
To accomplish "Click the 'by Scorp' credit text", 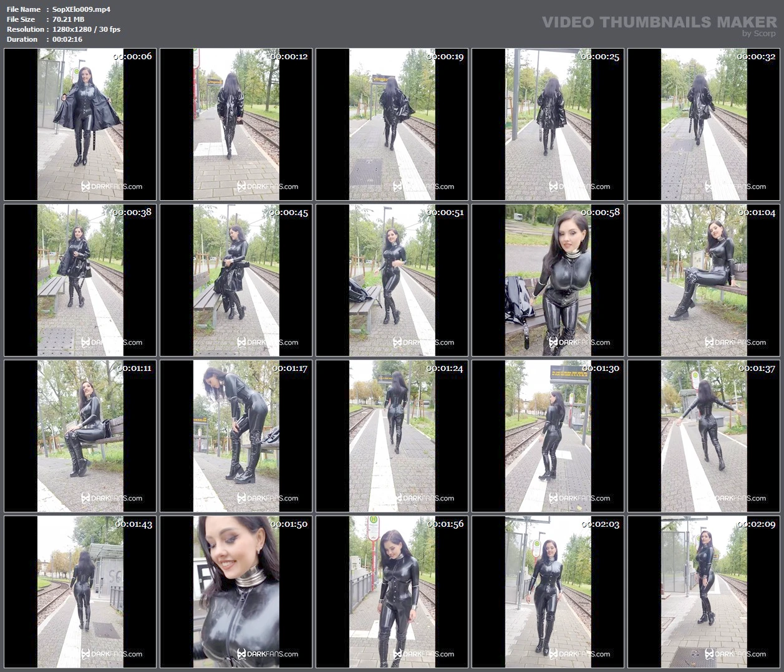I will pyautogui.click(x=759, y=34).
